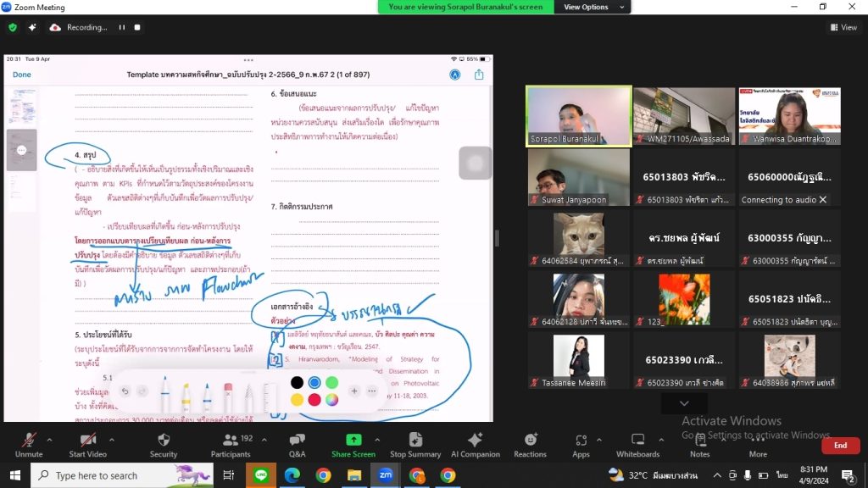Screen dimensions: 868x488
Task: Click the green Share Screen button
Action: click(x=353, y=445)
